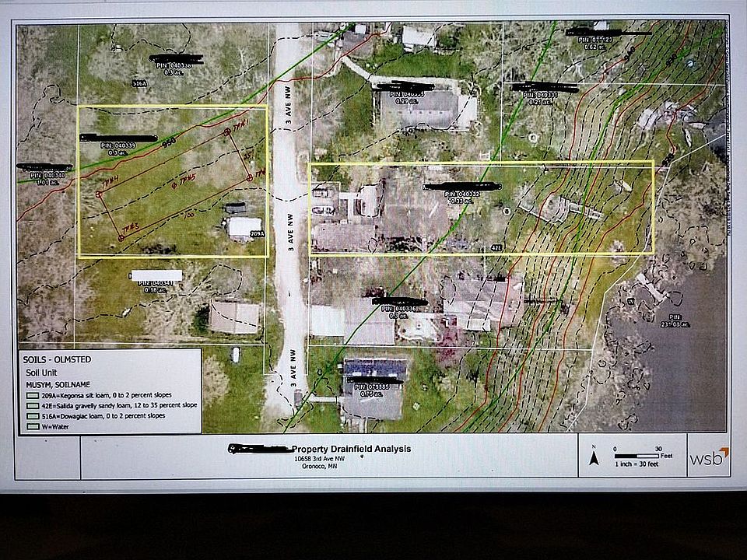Click the SOILS - OLMSTED legend heading

click(x=54, y=359)
